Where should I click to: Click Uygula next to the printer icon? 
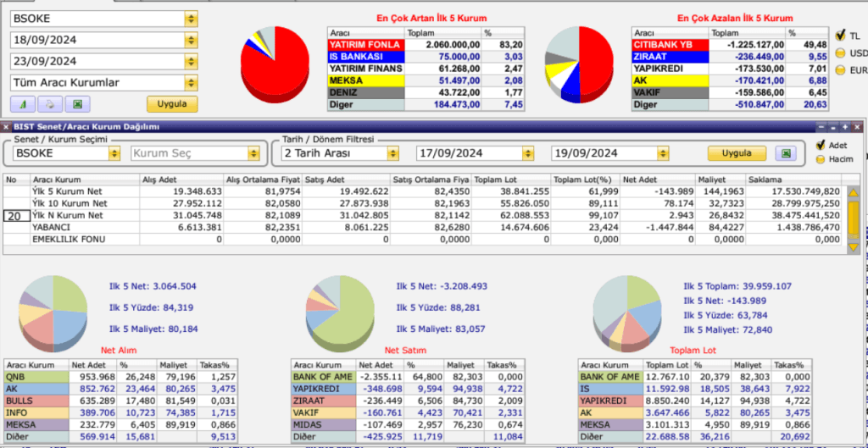click(172, 104)
